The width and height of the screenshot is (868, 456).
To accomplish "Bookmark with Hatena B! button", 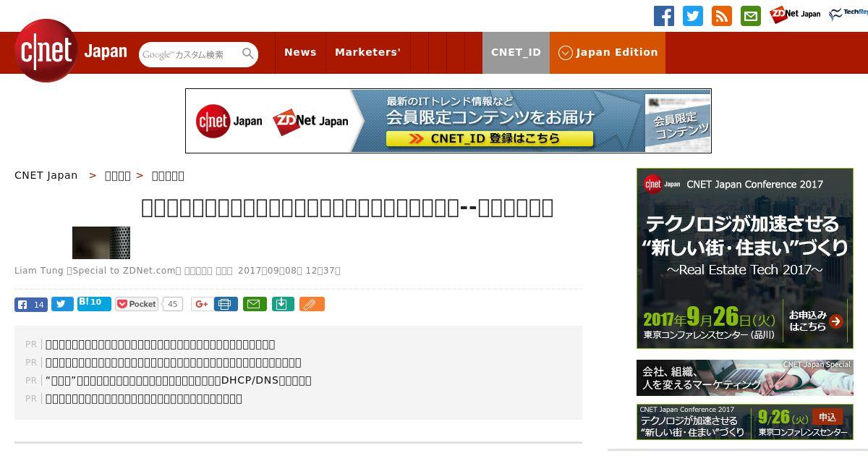I will tap(94, 303).
